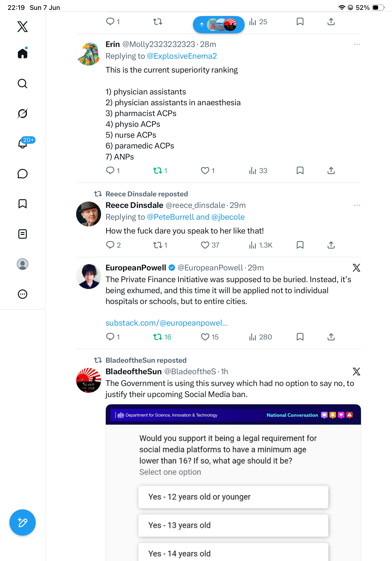Open Lists icon in sidebar
Screen dimensions: 392x561
(x=23, y=234)
